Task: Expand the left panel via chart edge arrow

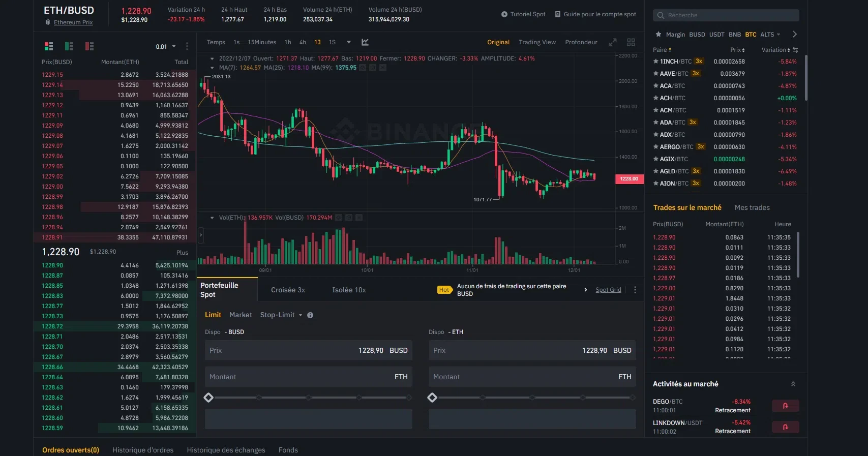Action: (201, 235)
